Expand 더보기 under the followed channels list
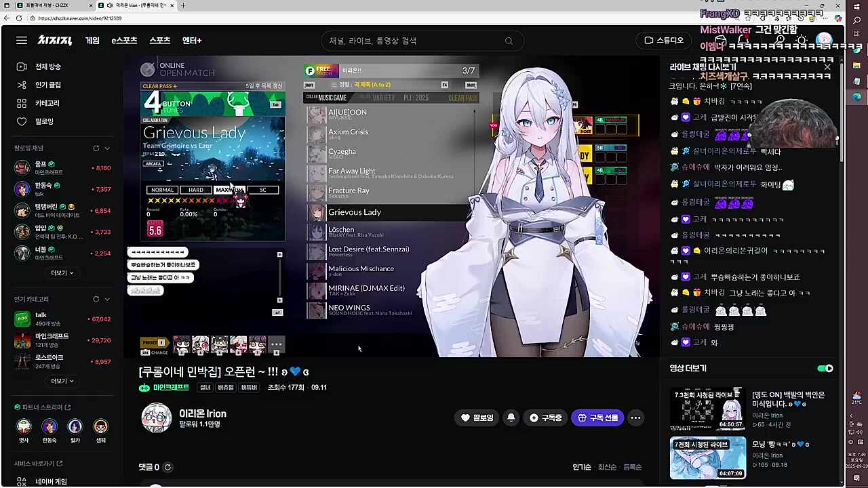 [61, 272]
